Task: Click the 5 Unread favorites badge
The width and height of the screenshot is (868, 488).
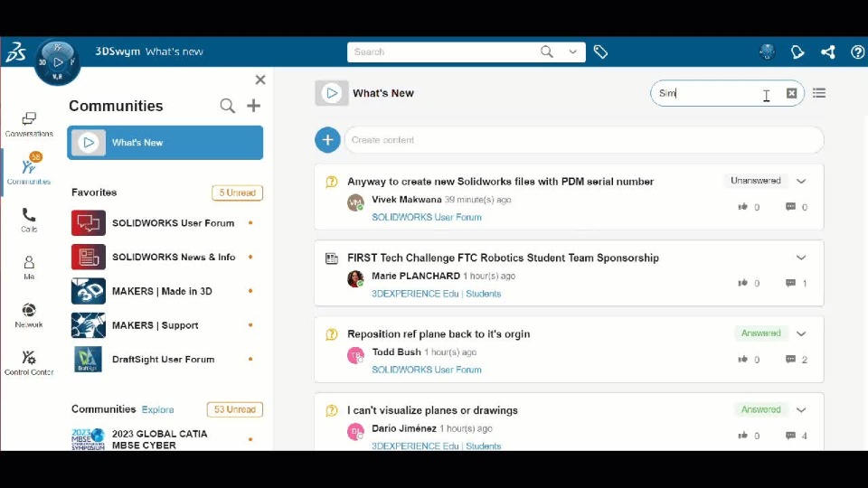Action: coord(237,192)
